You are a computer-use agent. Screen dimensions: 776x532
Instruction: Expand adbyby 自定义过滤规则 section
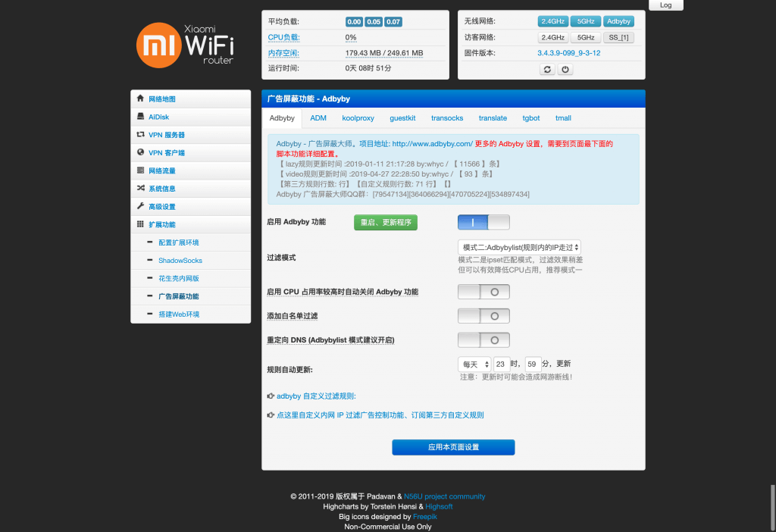click(315, 396)
